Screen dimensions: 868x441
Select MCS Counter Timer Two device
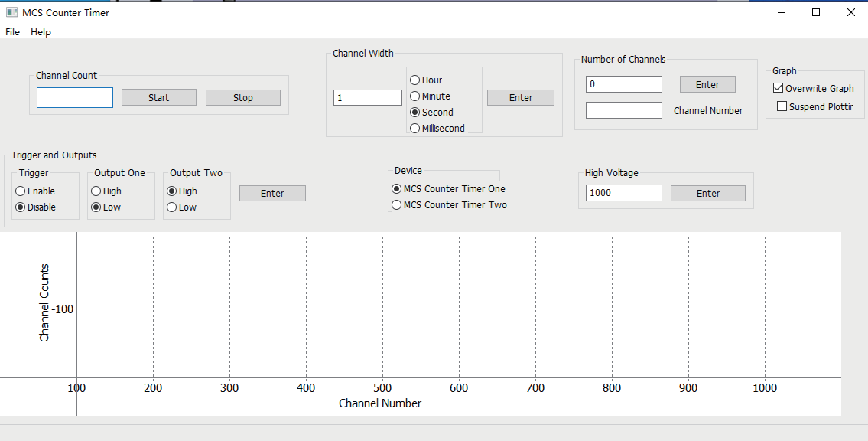(x=397, y=205)
